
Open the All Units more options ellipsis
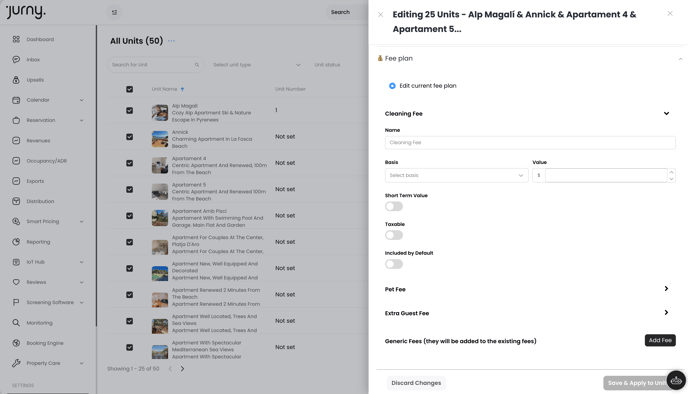tap(172, 41)
